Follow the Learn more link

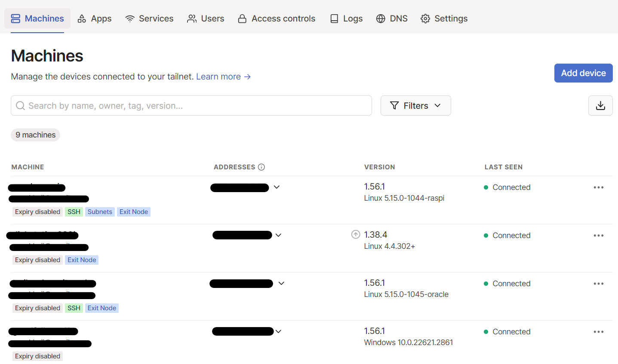[x=224, y=76]
